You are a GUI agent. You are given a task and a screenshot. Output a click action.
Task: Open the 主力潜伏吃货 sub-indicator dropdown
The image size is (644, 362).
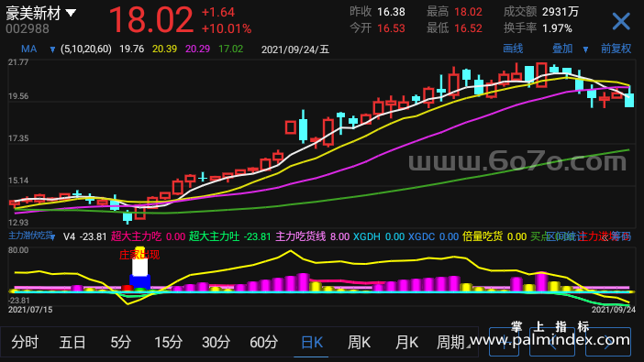32,236
